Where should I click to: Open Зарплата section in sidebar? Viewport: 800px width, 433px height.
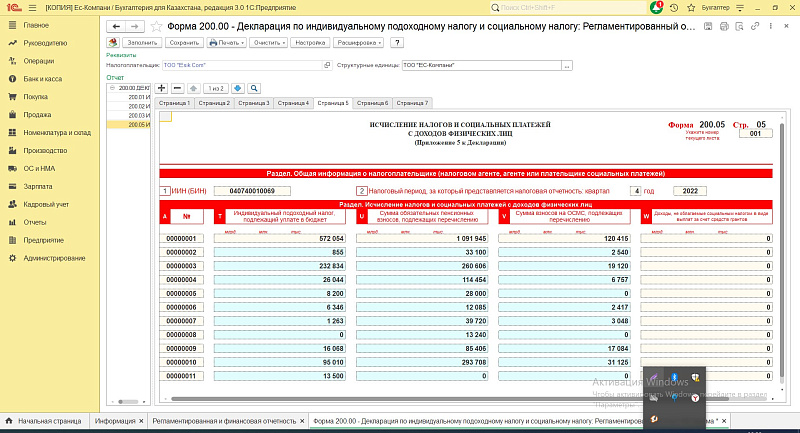tap(38, 186)
